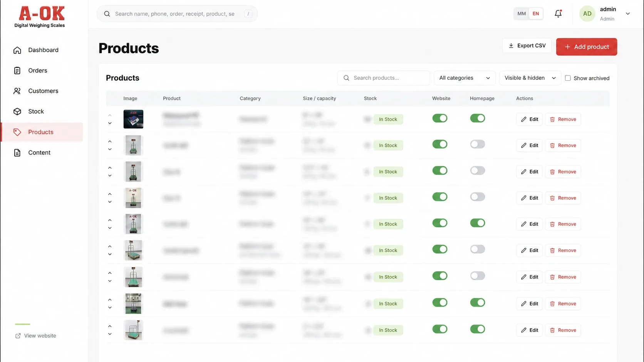Click In Stock badge in first product row
The width and height of the screenshot is (644, 362).
coord(388,119)
